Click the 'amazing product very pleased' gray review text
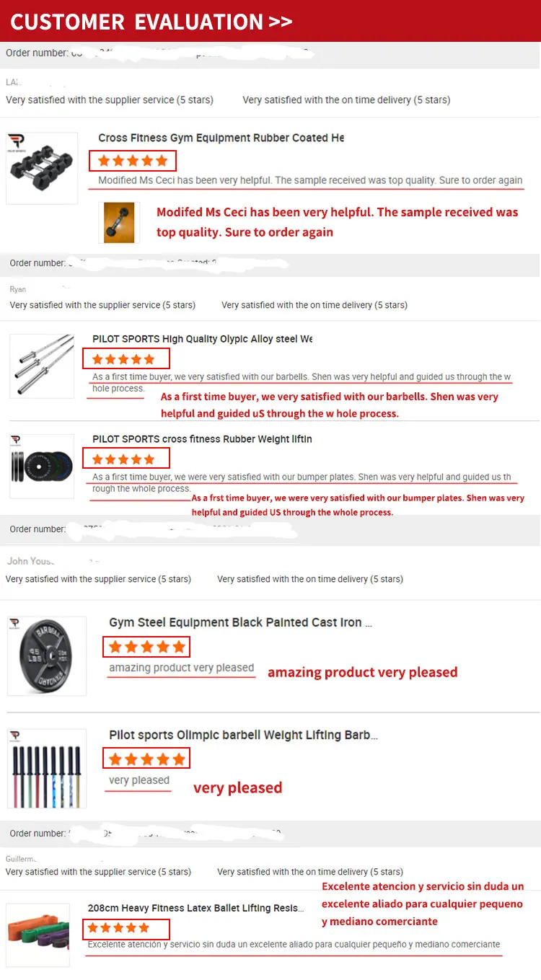Screen dimensions: 541x980 [181, 668]
